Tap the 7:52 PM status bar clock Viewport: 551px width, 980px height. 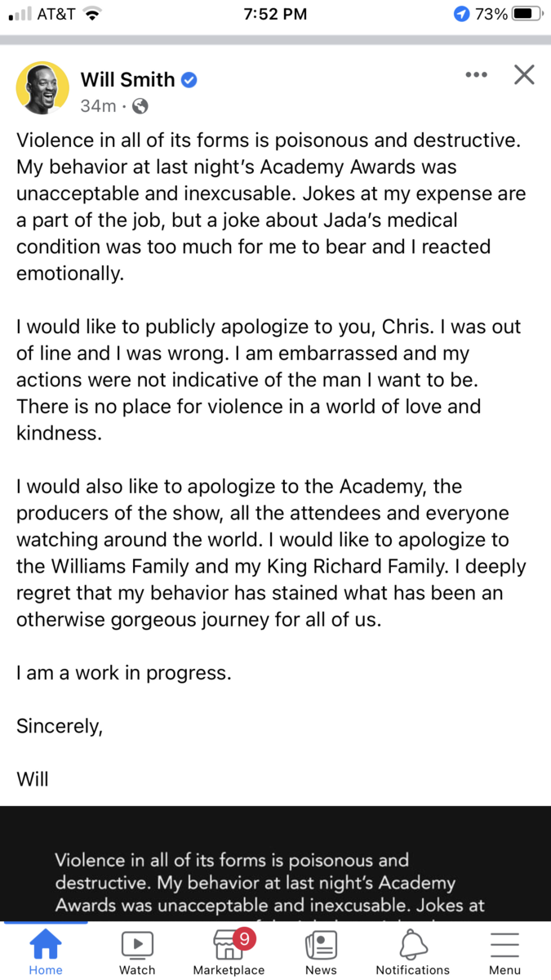coord(275,14)
